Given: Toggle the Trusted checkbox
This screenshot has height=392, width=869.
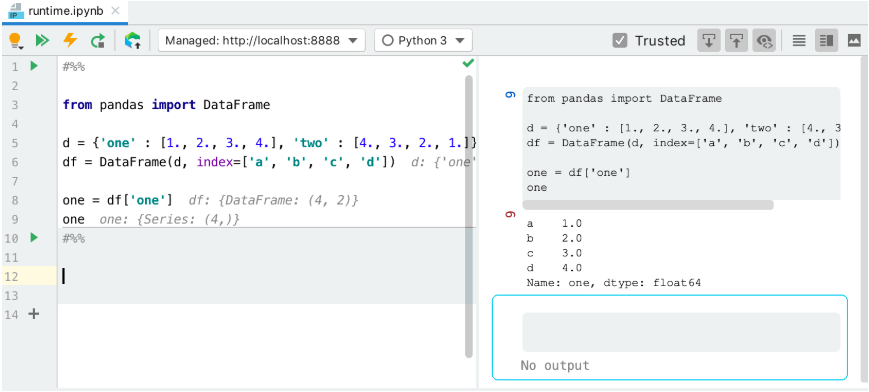Looking at the screenshot, I should point(620,40).
